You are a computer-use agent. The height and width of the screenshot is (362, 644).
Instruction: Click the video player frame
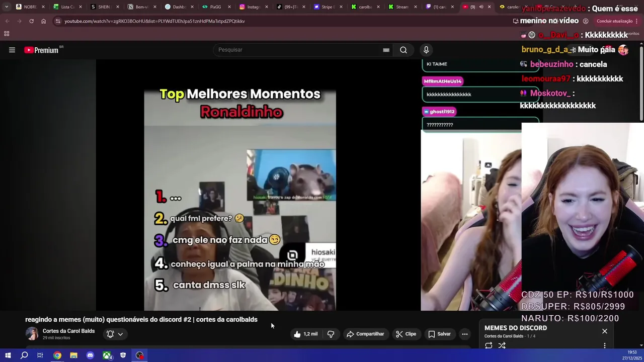pyautogui.click(x=258, y=185)
